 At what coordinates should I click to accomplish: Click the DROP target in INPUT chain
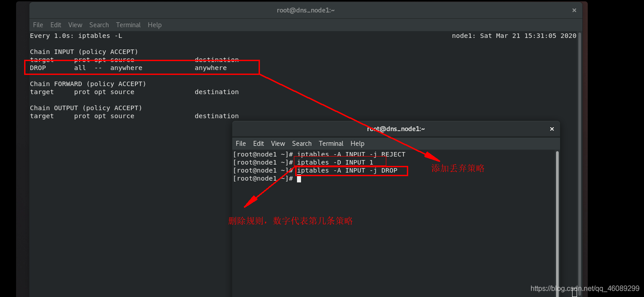pyautogui.click(x=38, y=68)
